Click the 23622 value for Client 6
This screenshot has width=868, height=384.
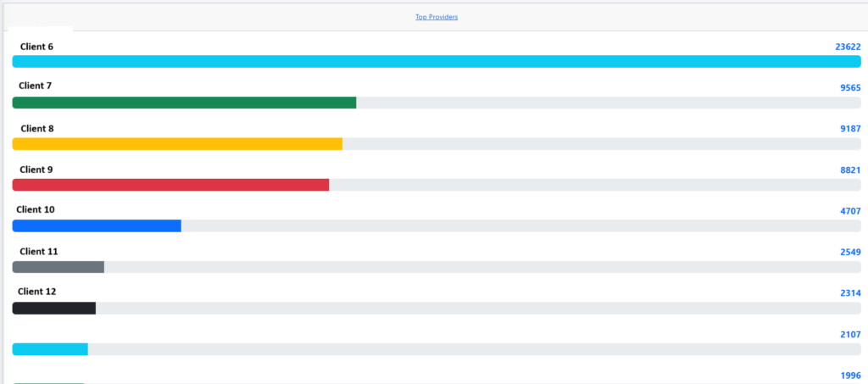click(848, 47)
